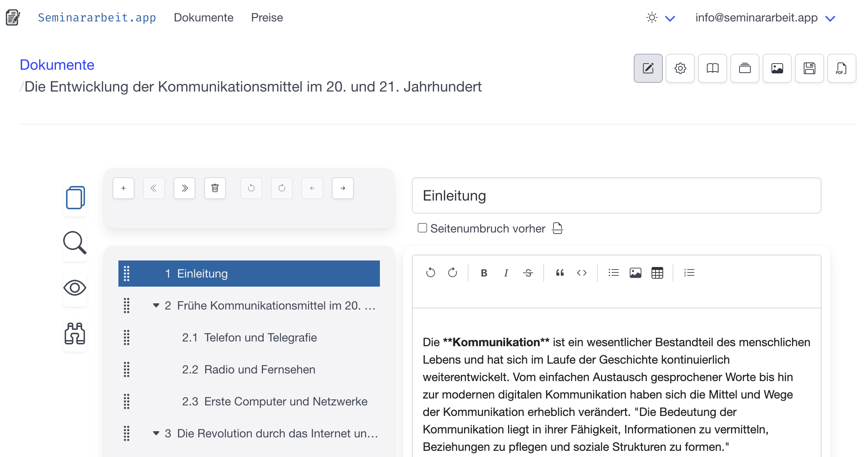Open the stacked cards icon

click(x=745, y=68)
